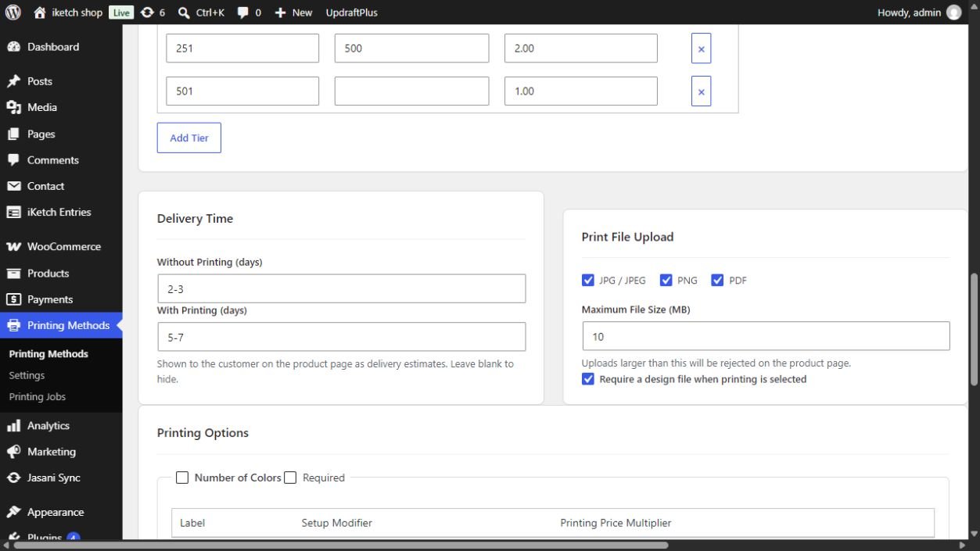Uncheck the PNG file type checkbox
Image resolution: width=980 pixels, height=551 pixels.
(666, 280)
